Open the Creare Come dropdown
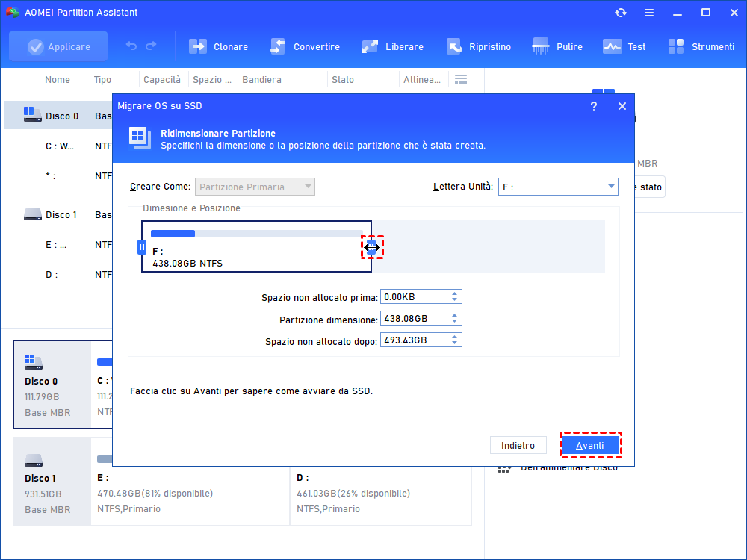747x560 pixels. [x=255, y=187]
